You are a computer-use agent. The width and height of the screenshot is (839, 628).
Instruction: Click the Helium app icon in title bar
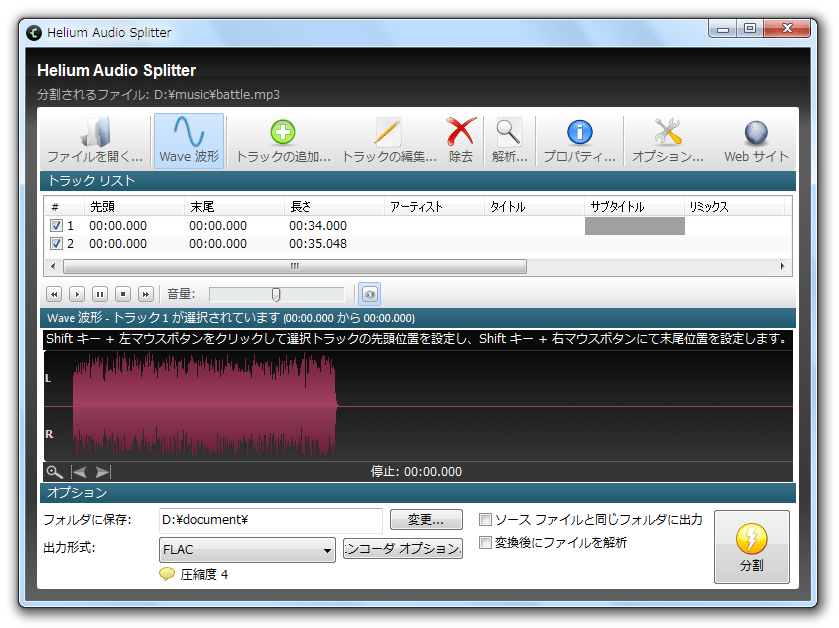[34, 33]
